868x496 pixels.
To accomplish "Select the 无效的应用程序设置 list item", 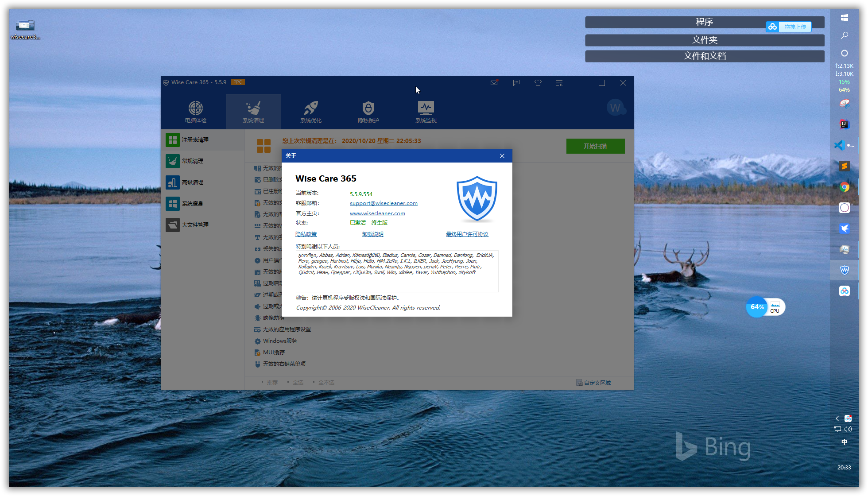I will click(x=283, y=329).
